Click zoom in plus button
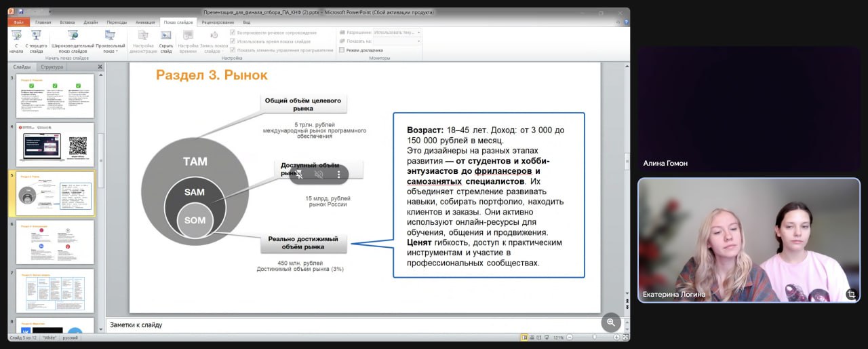 point(616,337)
